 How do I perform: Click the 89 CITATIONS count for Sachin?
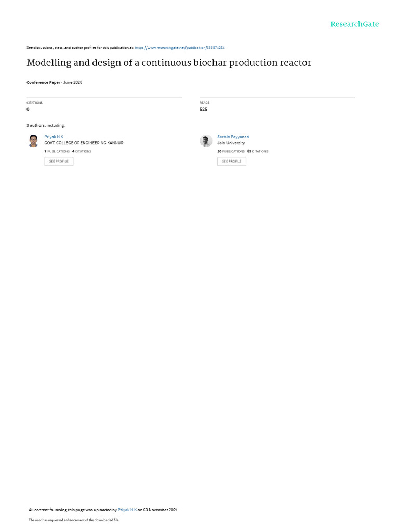tap(258, 151)
